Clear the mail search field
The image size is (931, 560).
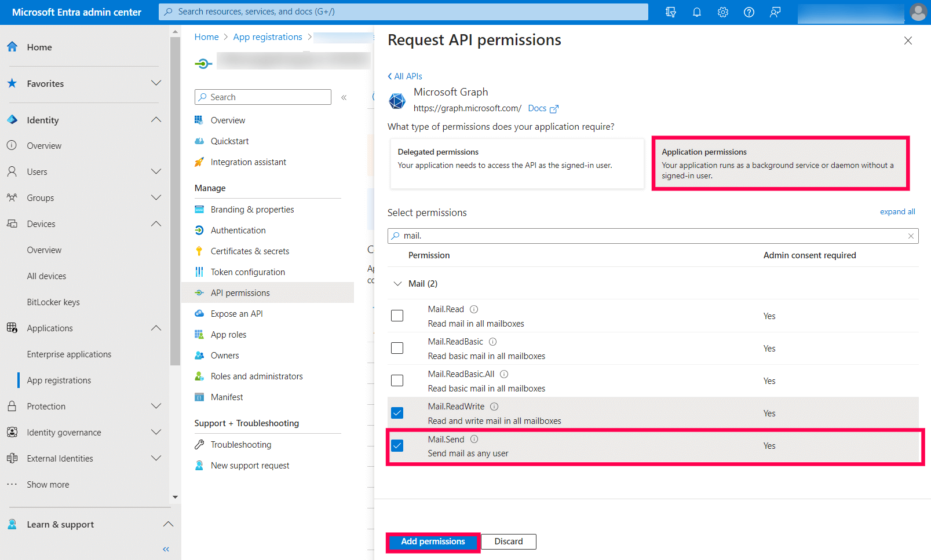tap(911, 236)
